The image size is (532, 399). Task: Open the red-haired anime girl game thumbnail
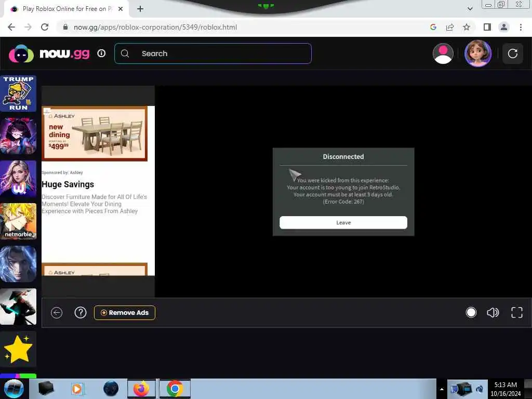[18, 136]
